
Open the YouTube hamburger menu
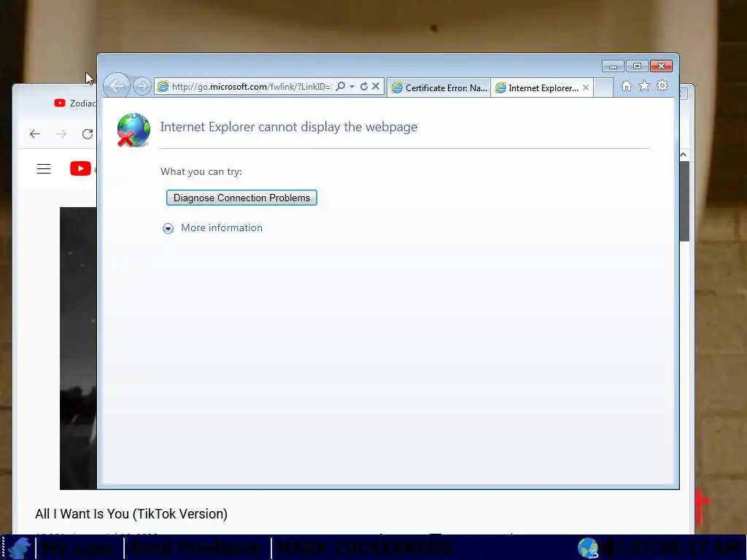[44, 168]
